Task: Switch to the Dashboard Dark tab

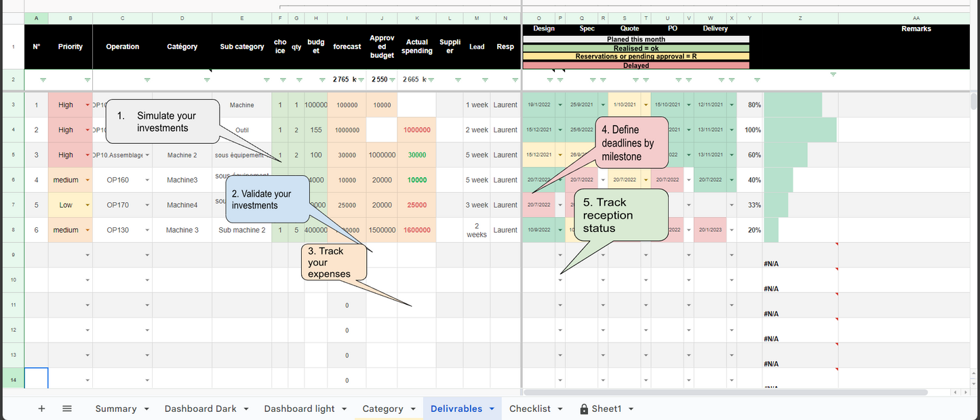Action: [200, 408]
